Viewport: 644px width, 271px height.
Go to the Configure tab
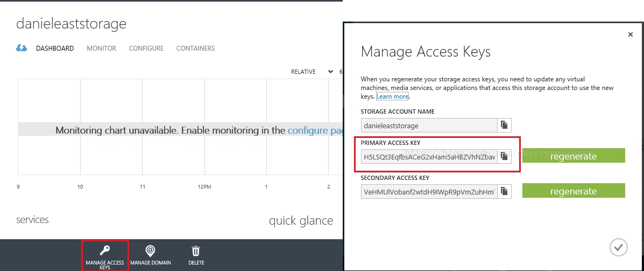(x=146, y=48)
